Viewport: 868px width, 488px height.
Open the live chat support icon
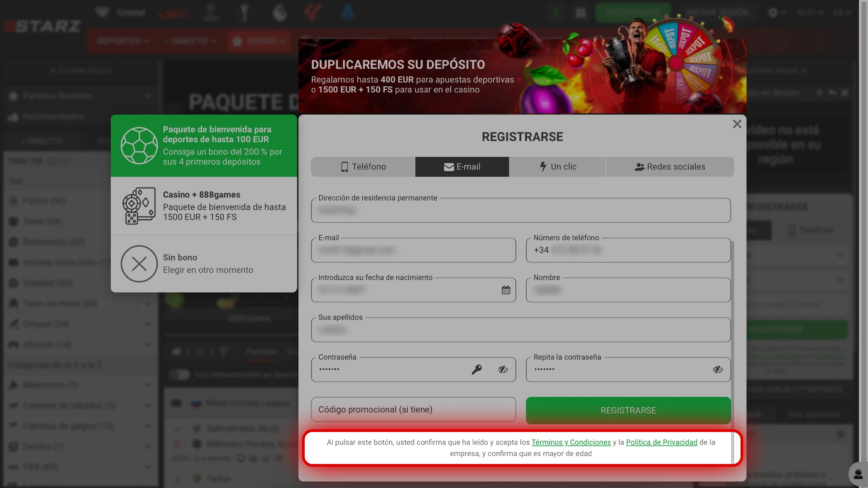(857, 474)
